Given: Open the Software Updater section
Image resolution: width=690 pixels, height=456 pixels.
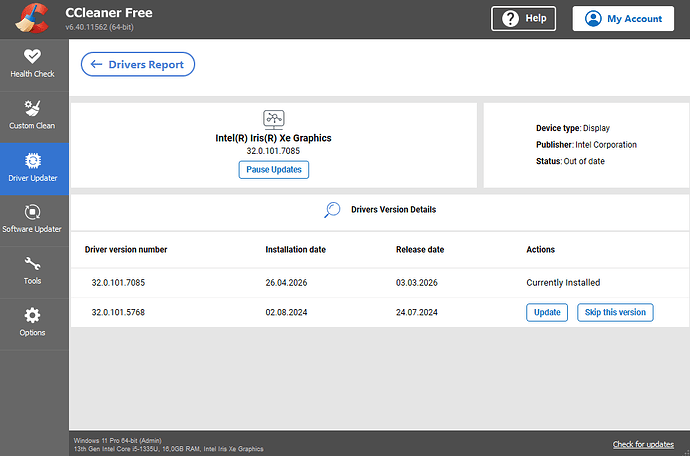Looking at the screenshot, I should click(33, 220).
